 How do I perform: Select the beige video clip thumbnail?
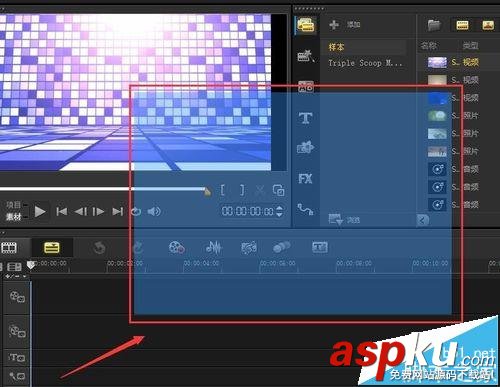[437, 80]
